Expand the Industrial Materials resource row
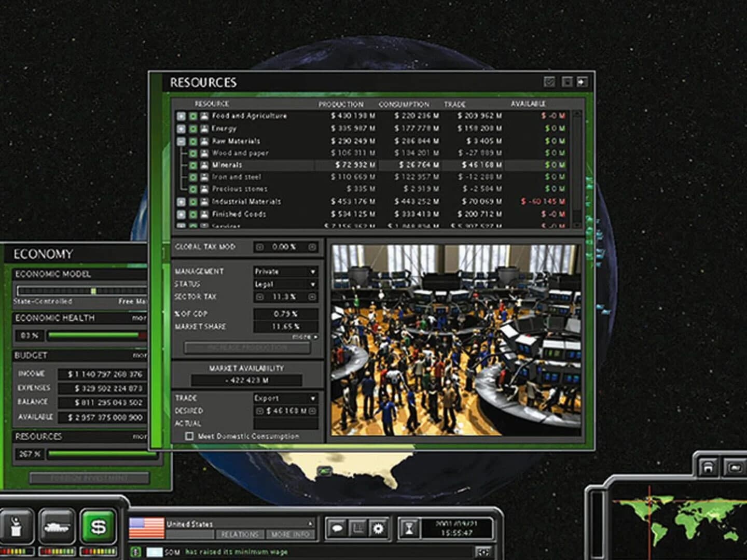Image resolution: width=747 pixels, height=560 pixels. (180, 201)
